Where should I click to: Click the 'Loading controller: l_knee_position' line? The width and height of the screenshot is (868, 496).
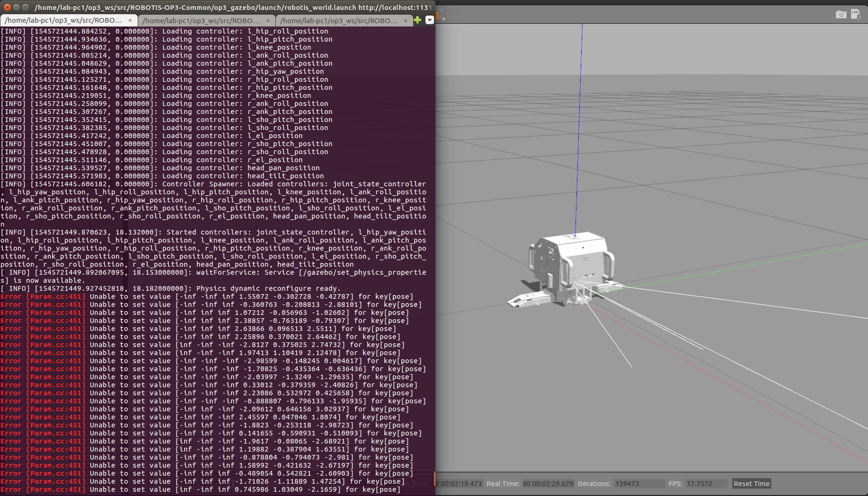click(156, 47)
